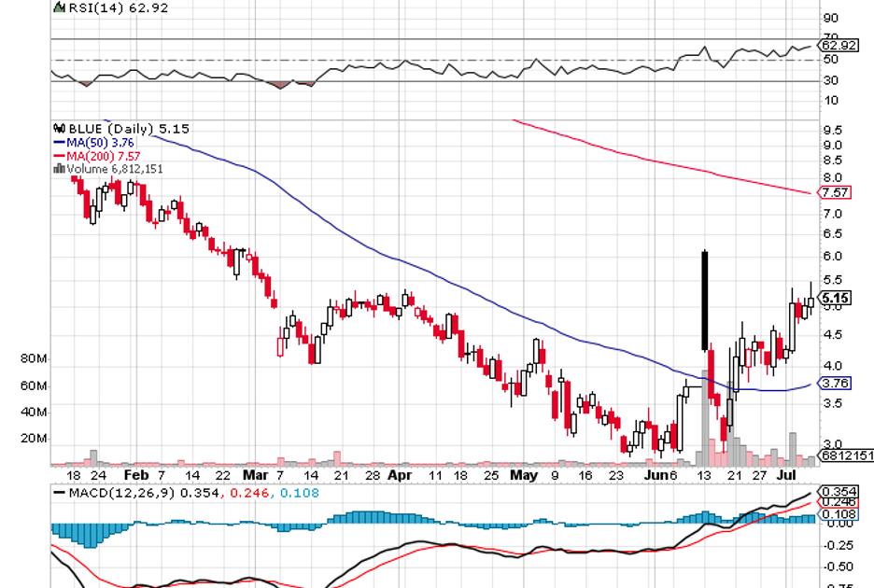Click the black MACD legend line
The width and height of the screenshot is (874, 588).
coord(59,494)
